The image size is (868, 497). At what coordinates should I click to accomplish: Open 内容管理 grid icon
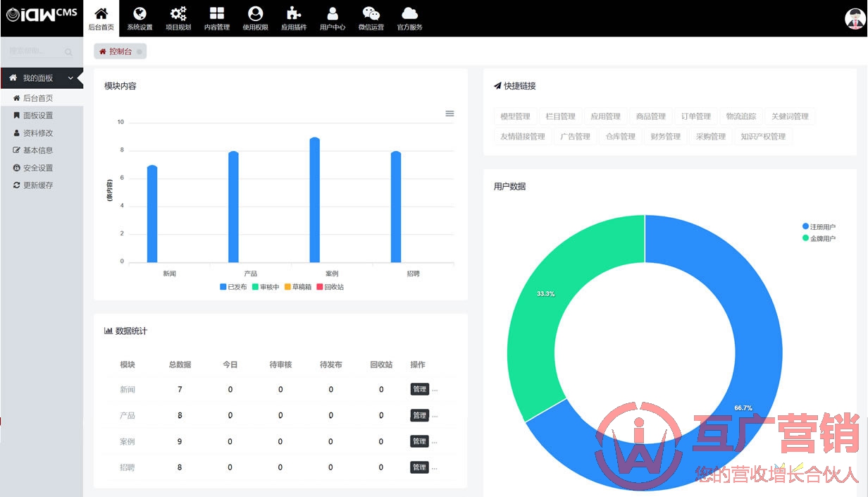[217, 14]
